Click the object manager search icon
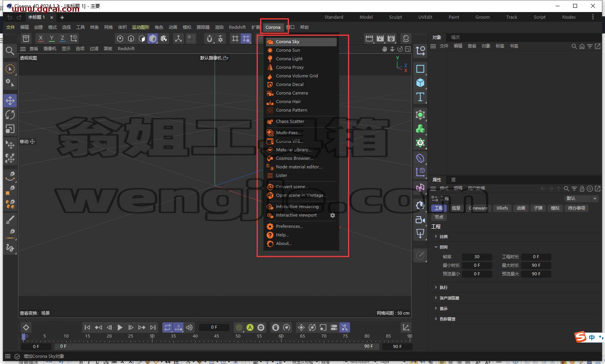This screenshot has width=605, height=364. tap(574, 46)
